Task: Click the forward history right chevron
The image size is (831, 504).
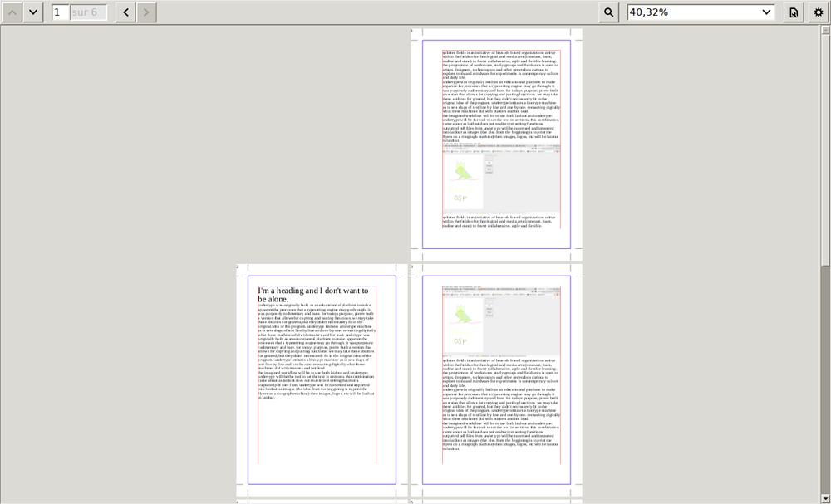Action: (x=146, y=12)
